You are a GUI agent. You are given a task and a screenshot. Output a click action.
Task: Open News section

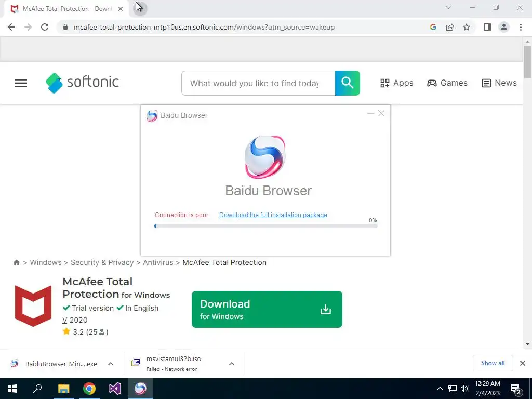click(x=499, y=83)
